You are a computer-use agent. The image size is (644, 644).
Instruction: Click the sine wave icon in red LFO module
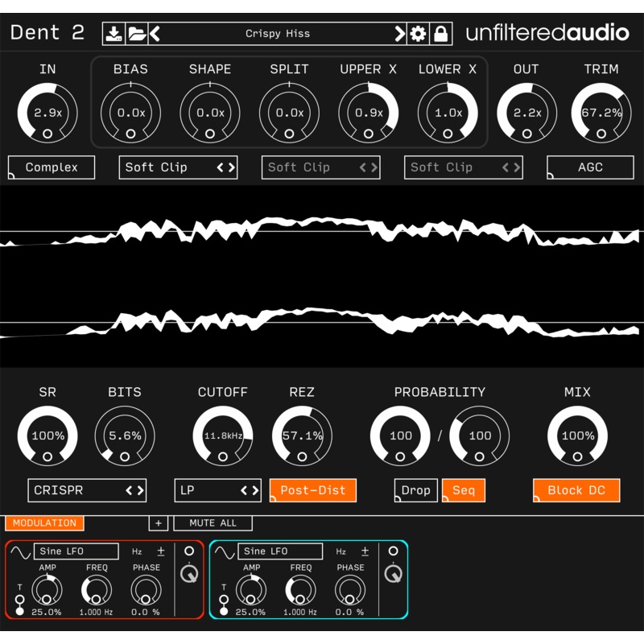[21, 552]
